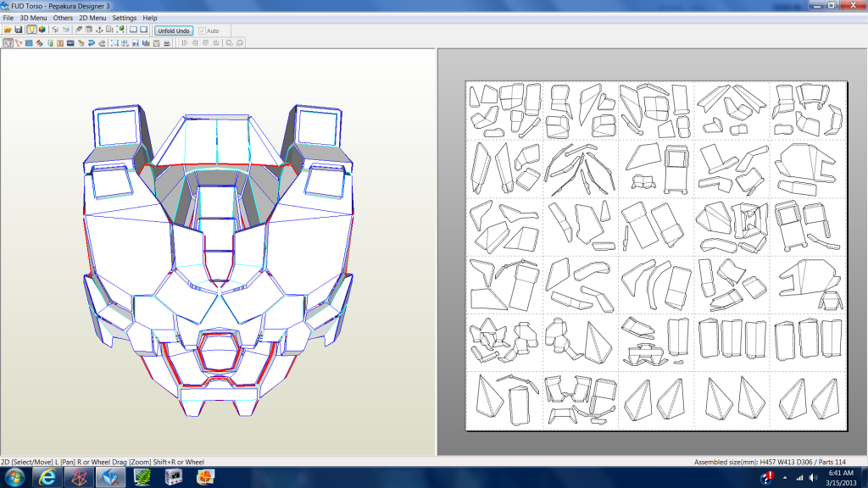The height and width of the screenshot is (488, 868).
Task: Click the red-green-blue edge color icon
Action: click(39, 43)
